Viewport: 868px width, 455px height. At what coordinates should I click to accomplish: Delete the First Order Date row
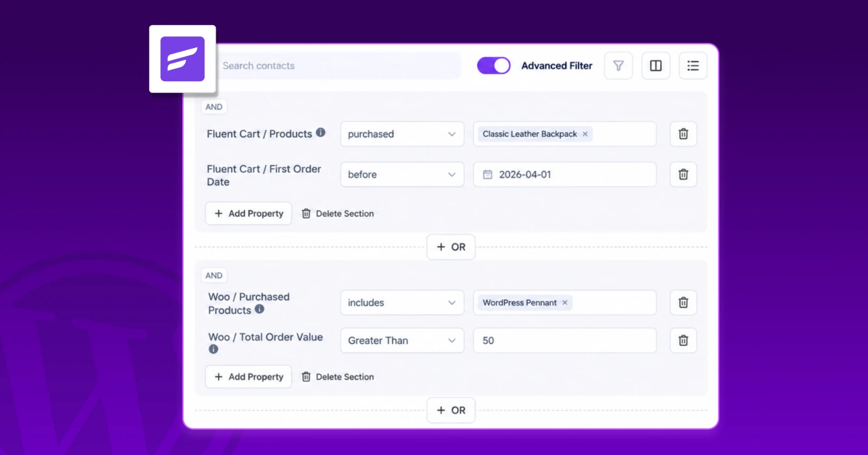tap(684, 174)
